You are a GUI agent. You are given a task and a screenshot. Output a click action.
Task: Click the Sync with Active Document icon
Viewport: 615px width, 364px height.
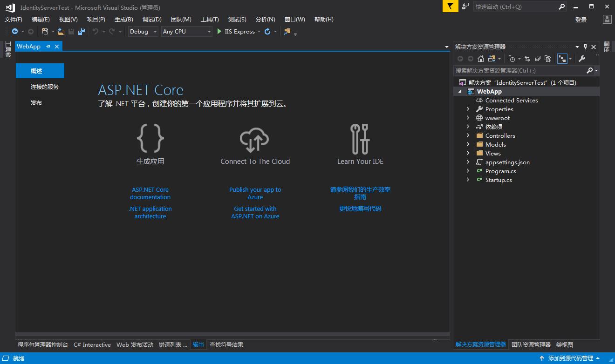pyautogui.click(x=527, y=59)
